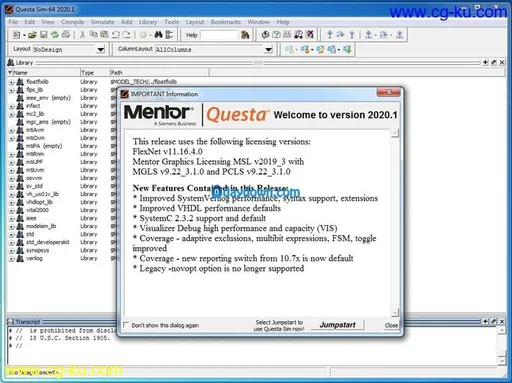
Task: Click the first Step up-arrow icon
Action: point(330,35)
